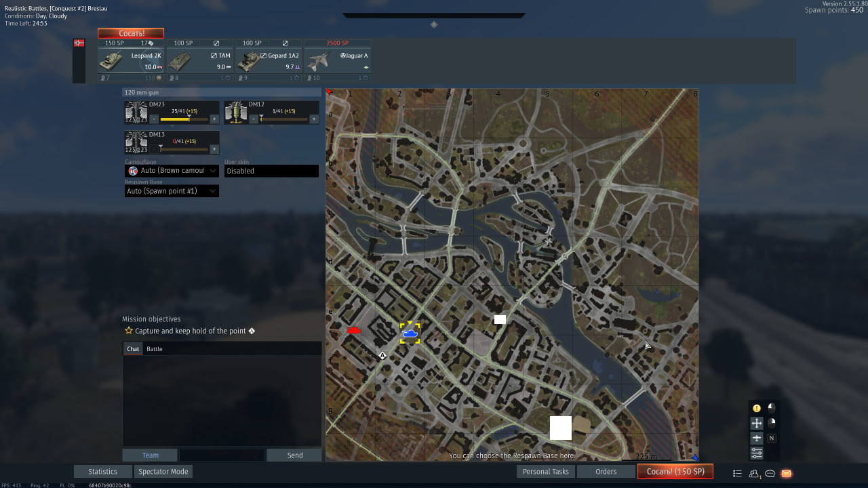Image resolution: width=868 pixels, height=488 pixels.
Task: Open the Statistics panel
Action: pyautogui.click(x=103, y=472)
